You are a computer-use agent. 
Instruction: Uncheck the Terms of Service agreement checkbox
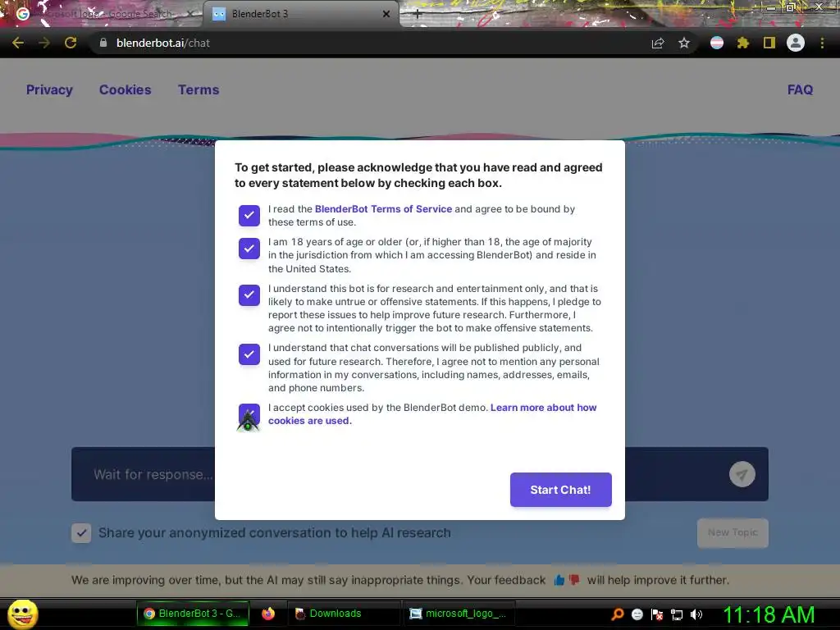[249, 216]
